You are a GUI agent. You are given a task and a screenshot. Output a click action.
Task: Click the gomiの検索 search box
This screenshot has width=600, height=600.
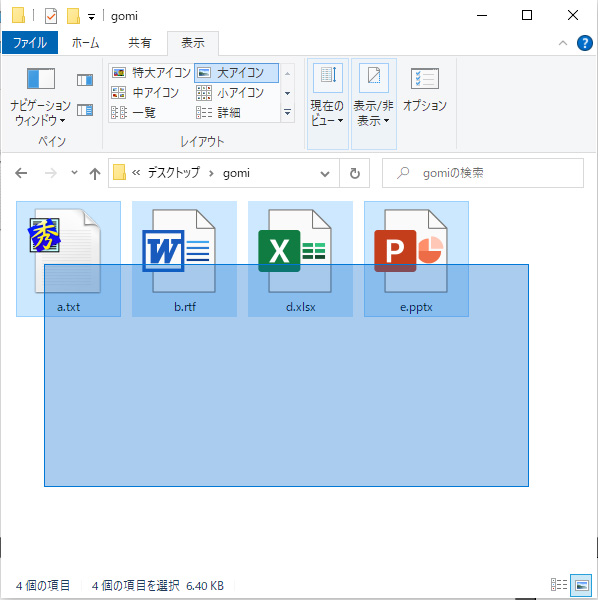tap(483, 173)
